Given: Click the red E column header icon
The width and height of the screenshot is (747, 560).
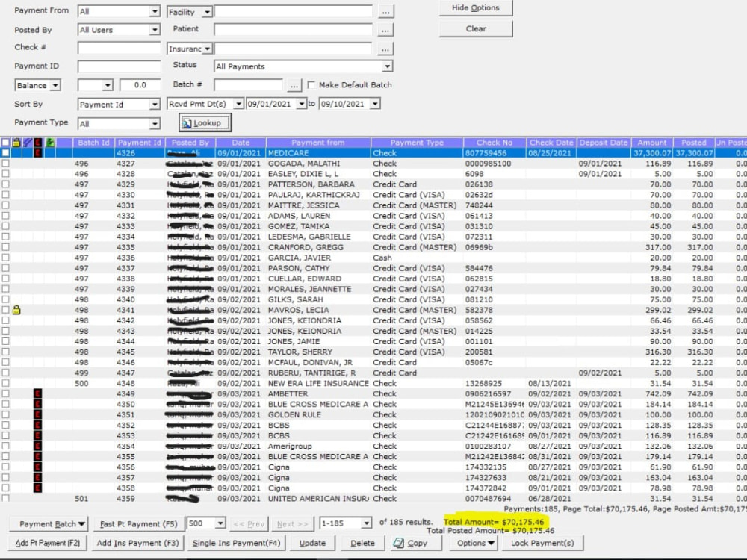Looking at the screenshot, I should point(37,143).
